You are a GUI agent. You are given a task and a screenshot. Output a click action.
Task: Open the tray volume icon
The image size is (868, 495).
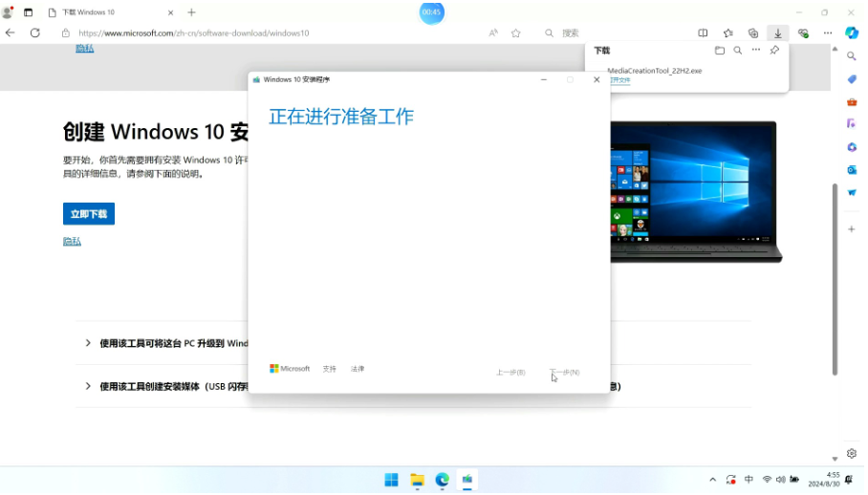click(x=781, y=480)
